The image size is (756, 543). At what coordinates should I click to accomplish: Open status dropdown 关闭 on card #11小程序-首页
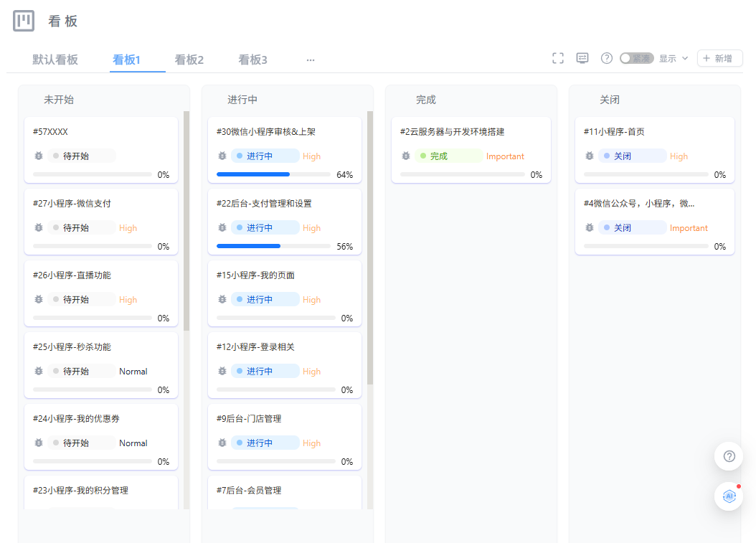(632, 156)
